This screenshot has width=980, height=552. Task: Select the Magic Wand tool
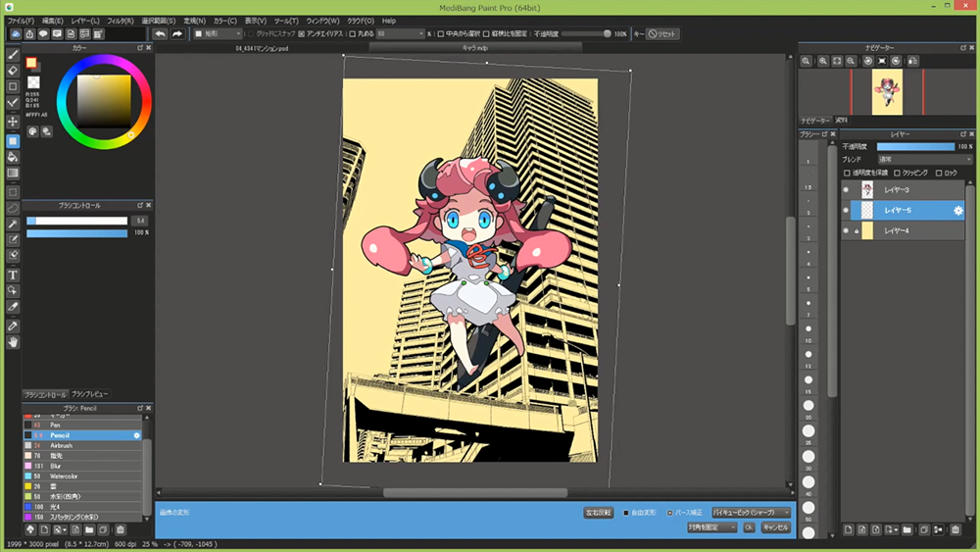coord(13,224)
